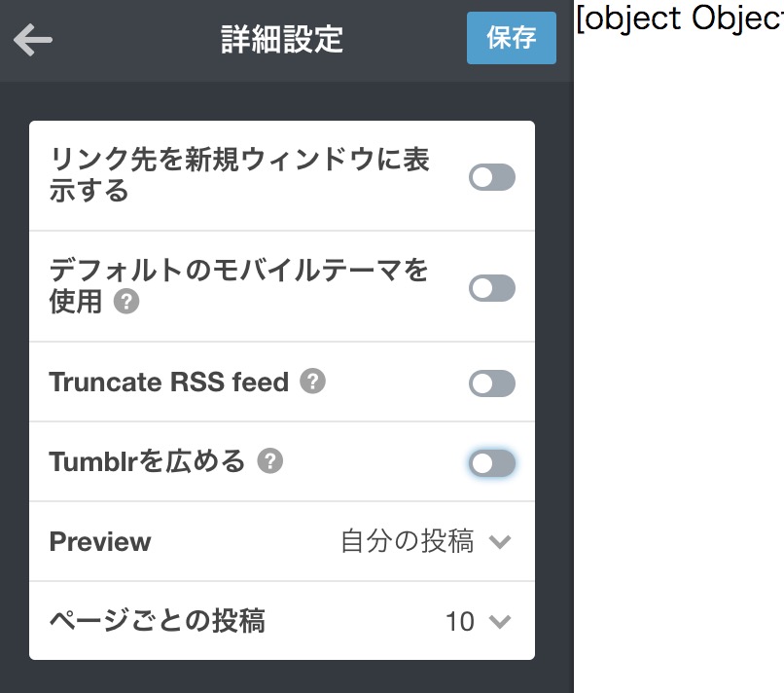Toggle リンク先を新規ウィンドウに表示する switch
784x693 pixels.
[x=492, y=177]
